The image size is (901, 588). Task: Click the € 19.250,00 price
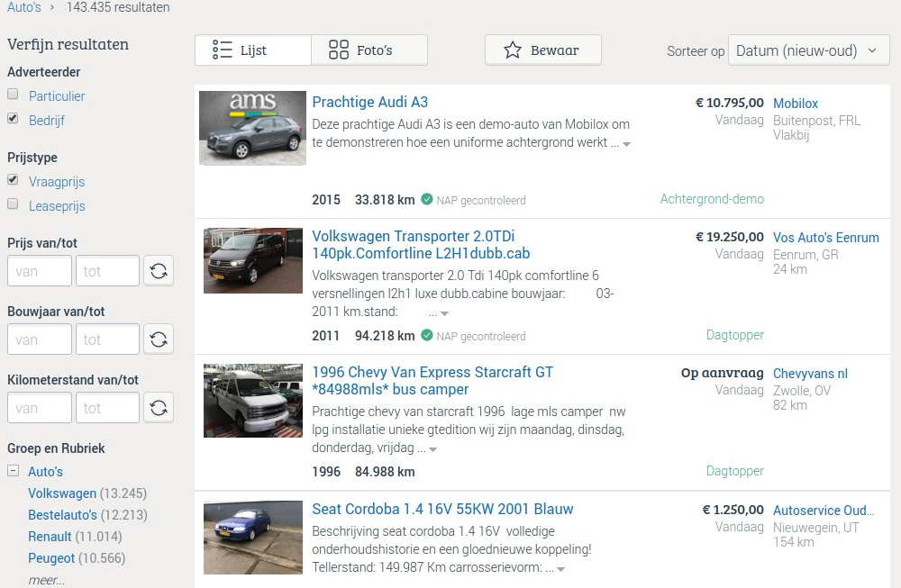point(729,237)
